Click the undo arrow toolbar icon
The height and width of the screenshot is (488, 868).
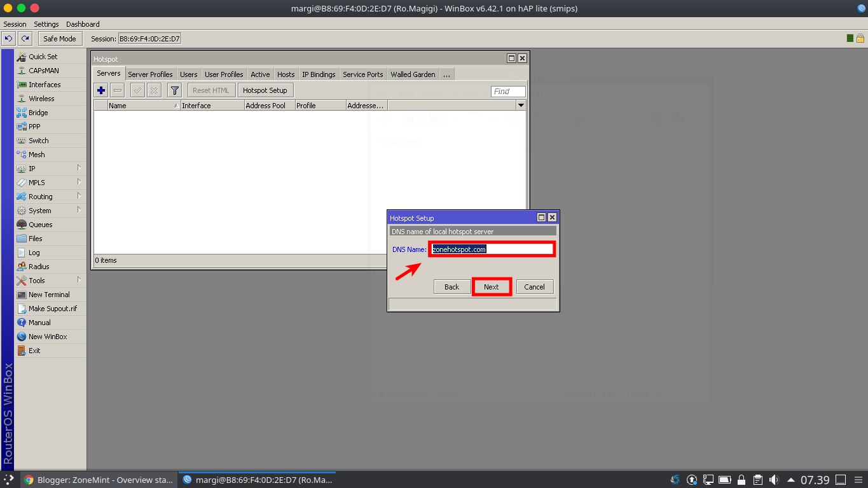click(9, 39)
